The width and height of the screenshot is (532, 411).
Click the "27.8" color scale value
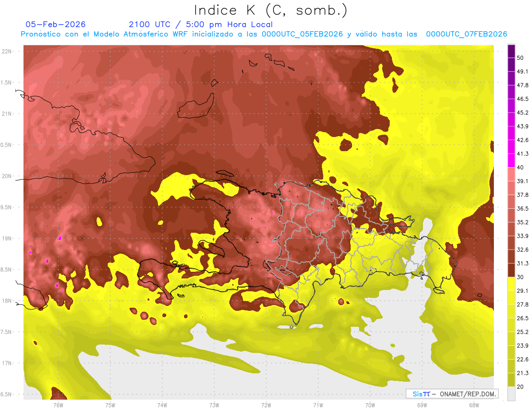pyautogui.click(x=522, y=305)
